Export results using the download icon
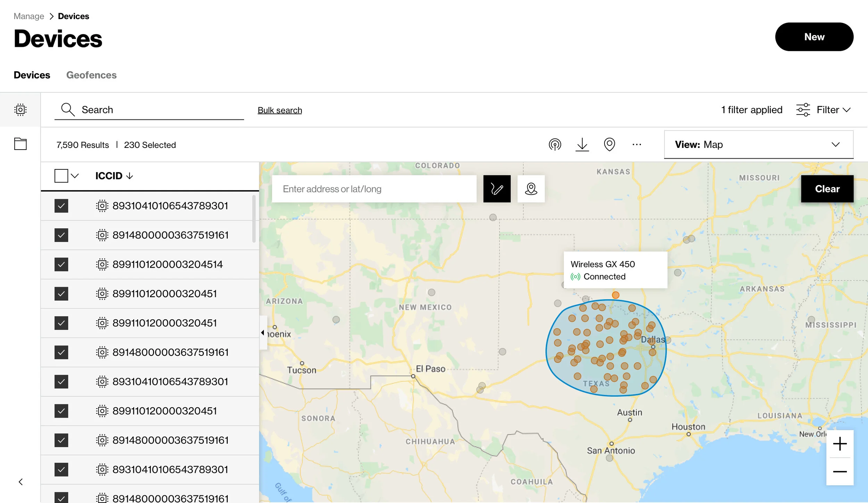The width and height of the screenshot is (868, 503). click(x=582, y=144)
